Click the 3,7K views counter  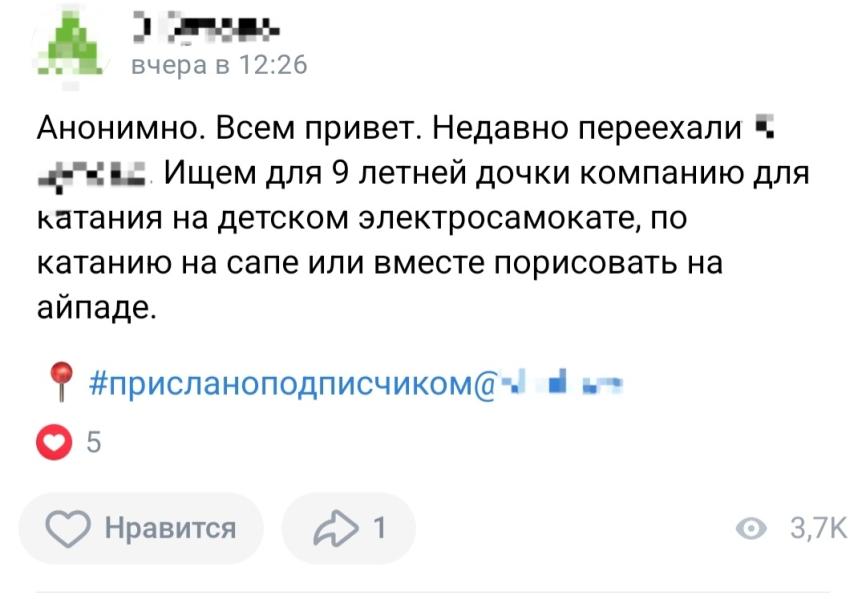tap(818, 528)
